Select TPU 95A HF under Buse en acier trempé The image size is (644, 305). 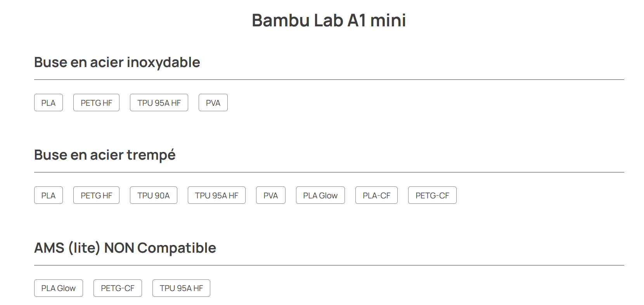(x=216, y=195)
